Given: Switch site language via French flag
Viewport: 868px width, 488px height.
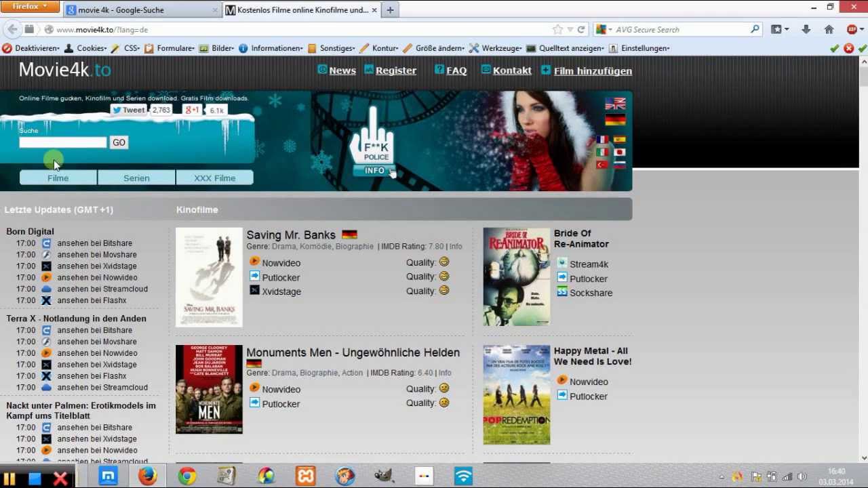Looking at the screenshot, I should pos(601,140).
